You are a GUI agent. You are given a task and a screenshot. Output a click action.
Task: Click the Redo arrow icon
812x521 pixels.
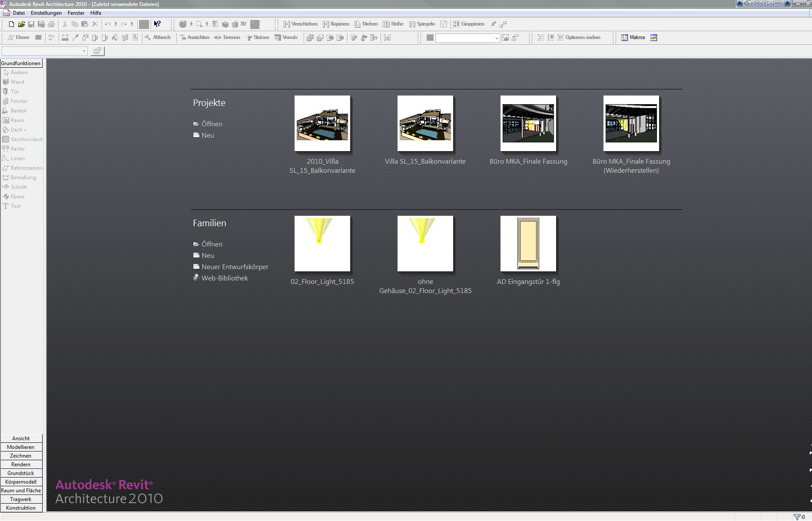[124, 24]
